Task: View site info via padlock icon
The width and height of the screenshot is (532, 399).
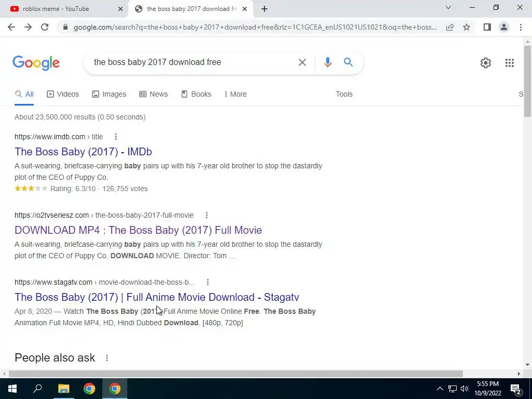Action: [65, 27]
